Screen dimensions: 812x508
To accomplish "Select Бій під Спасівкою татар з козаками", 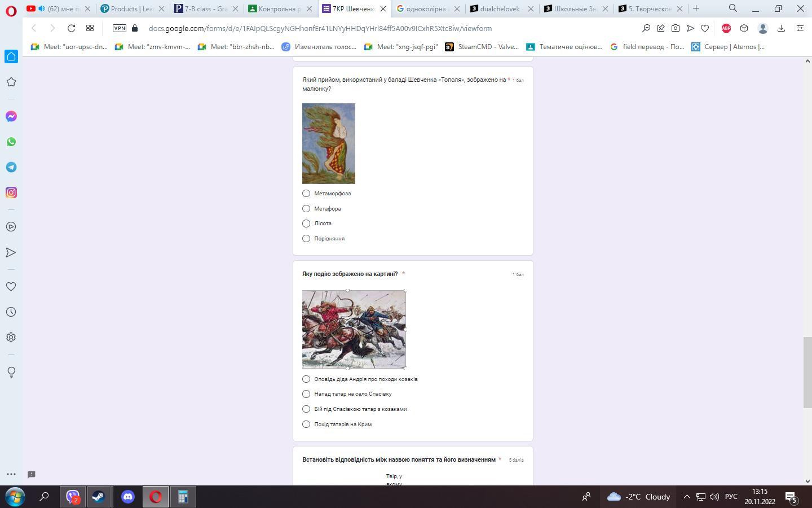I will coord(306,409).
